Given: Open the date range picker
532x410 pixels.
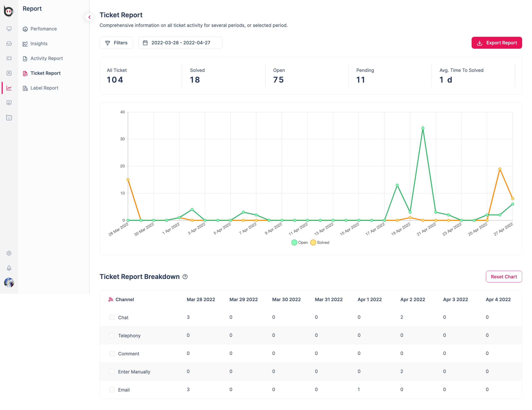Looking at the screenshot, I should pos(180,43).
